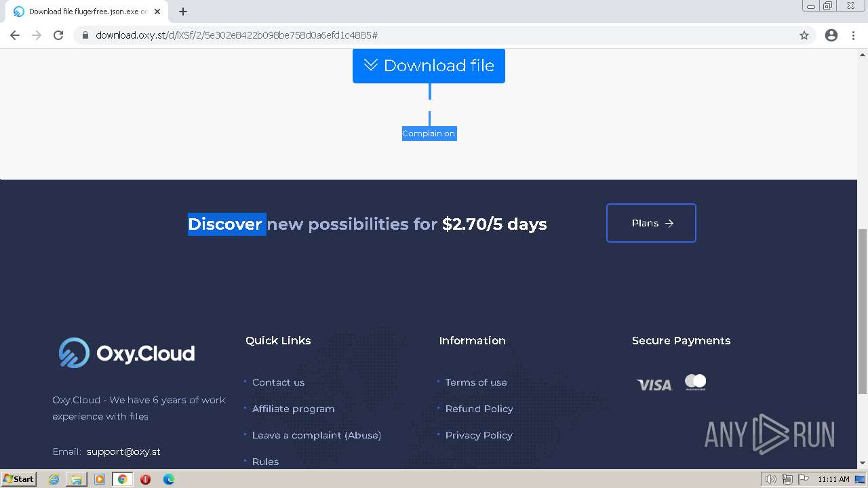Open the Contact us link
Viewport: 868px width, 488px height.
[278, 382]
